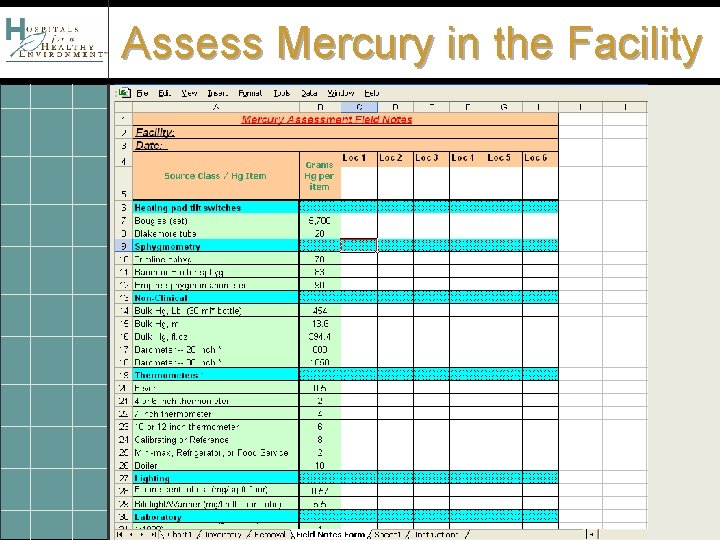Viewport: 720px width, 540px height.
Task: Select the Field Notes Form sheet tab
Action: pyautogui.click(x=330, y=534)
